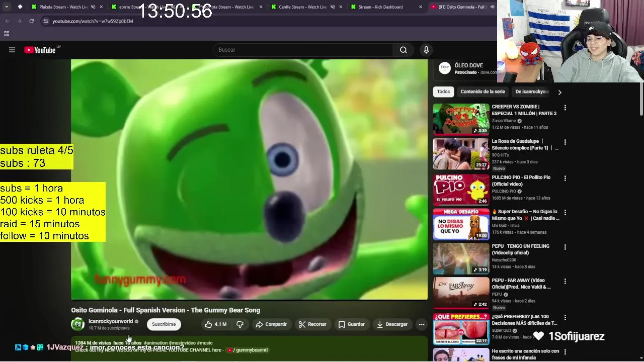Go forward with browser forward arrow
644x362 pixels.
coord(19,21)
